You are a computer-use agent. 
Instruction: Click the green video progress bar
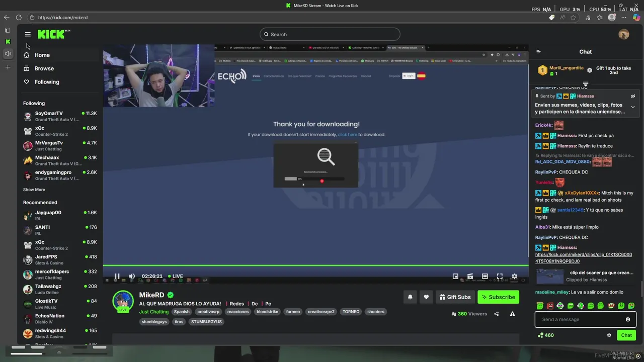point(315,265)
